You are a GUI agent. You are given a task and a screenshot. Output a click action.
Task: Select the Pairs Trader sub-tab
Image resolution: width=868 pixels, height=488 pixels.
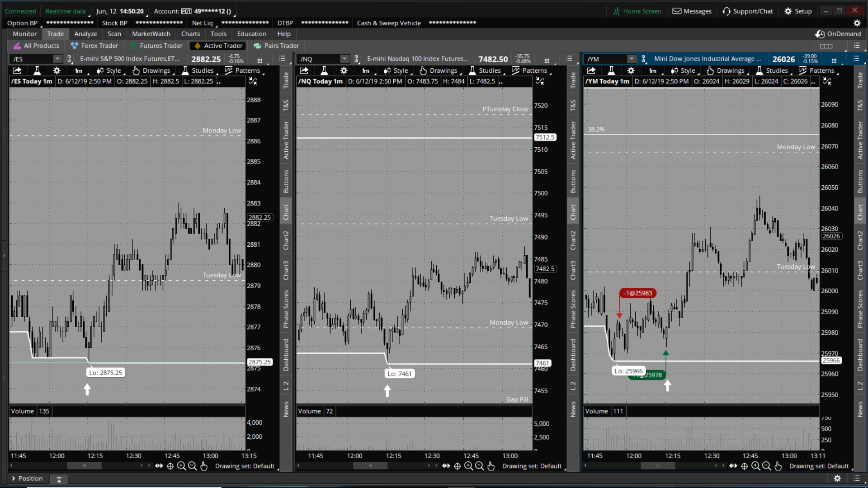pos(276,46)
